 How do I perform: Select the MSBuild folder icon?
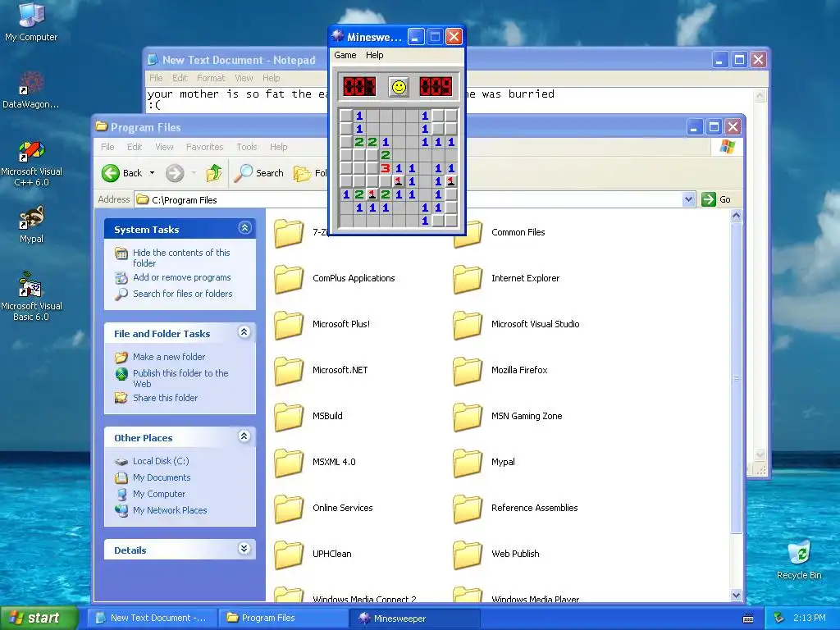tap(289, 418)
